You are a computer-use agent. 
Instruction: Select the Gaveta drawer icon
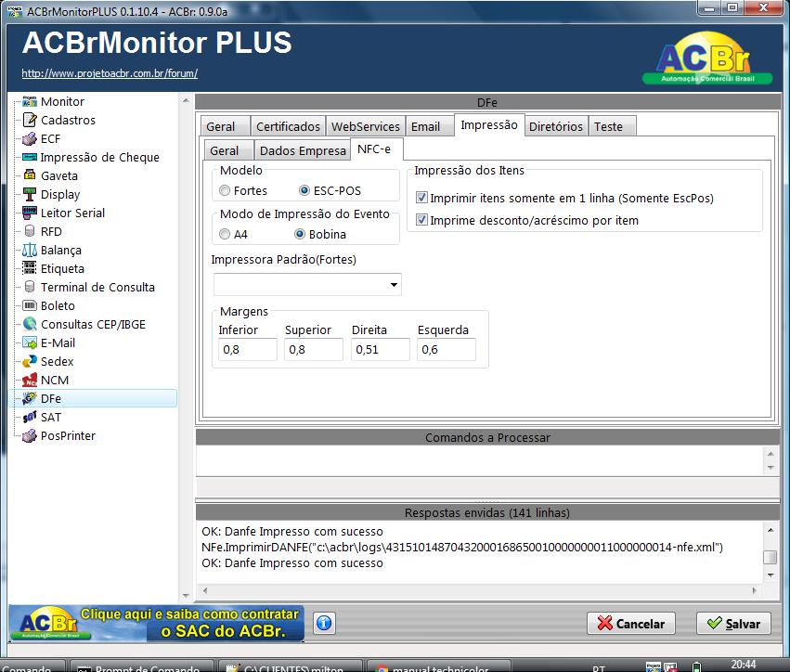point(30,175)
